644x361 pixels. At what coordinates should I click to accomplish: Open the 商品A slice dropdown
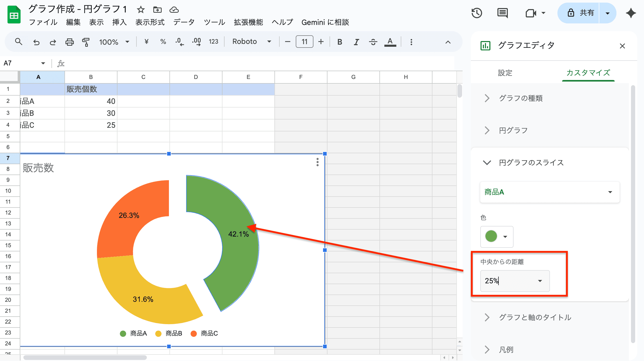click(549, 192)
